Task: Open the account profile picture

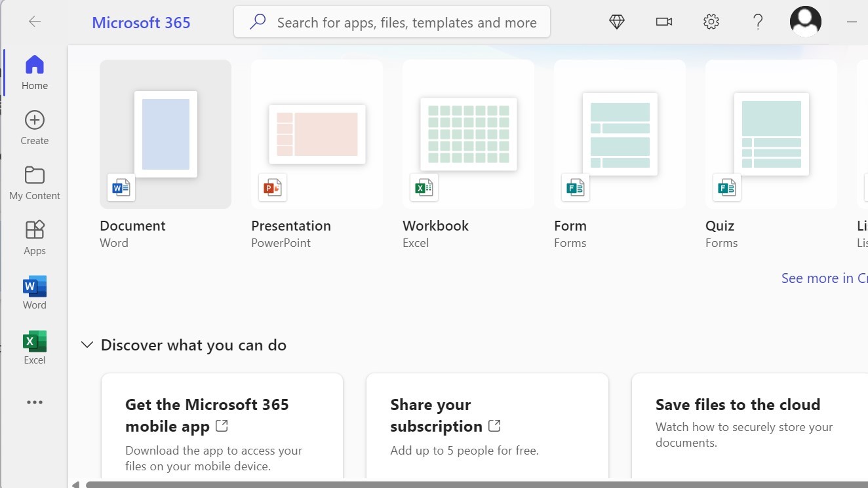Action: click(x=806, y=22)
